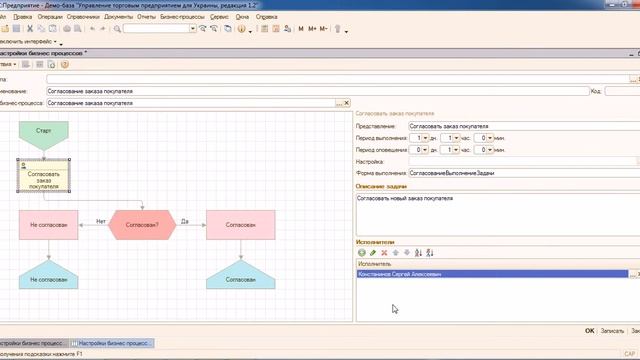Click the Copy icon in main toolbar
The height and width of the screenshot is (360, 640).
coord(41,29)
